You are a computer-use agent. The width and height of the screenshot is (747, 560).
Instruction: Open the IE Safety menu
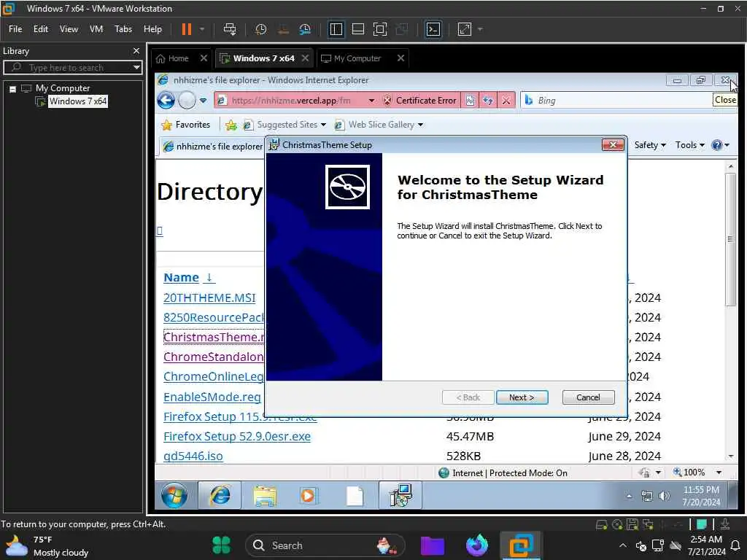(650, 145)
